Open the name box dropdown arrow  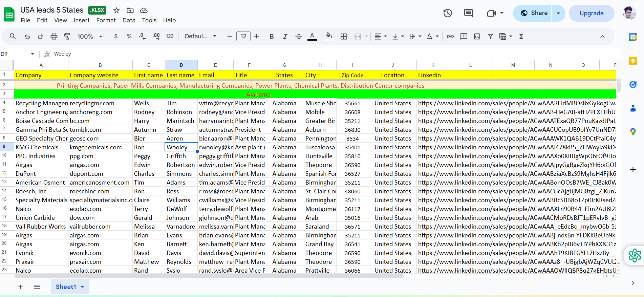33,54
